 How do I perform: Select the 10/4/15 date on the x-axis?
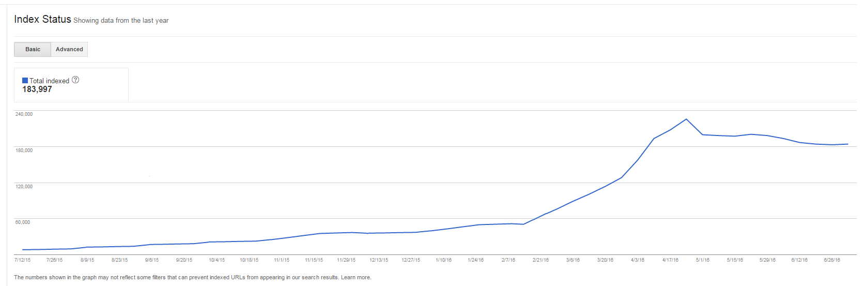click(x=216, y=260)
